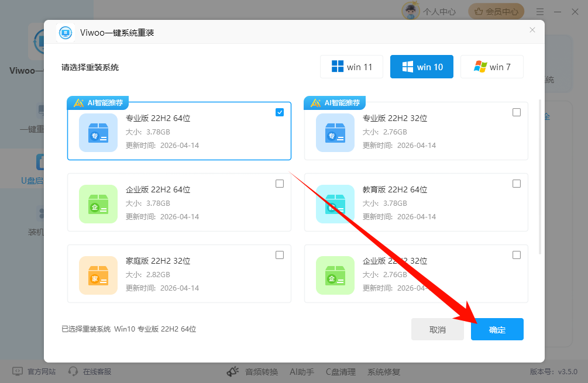Minimize the main Viwoo window
The image size is (588, 383).
[558, 12]
